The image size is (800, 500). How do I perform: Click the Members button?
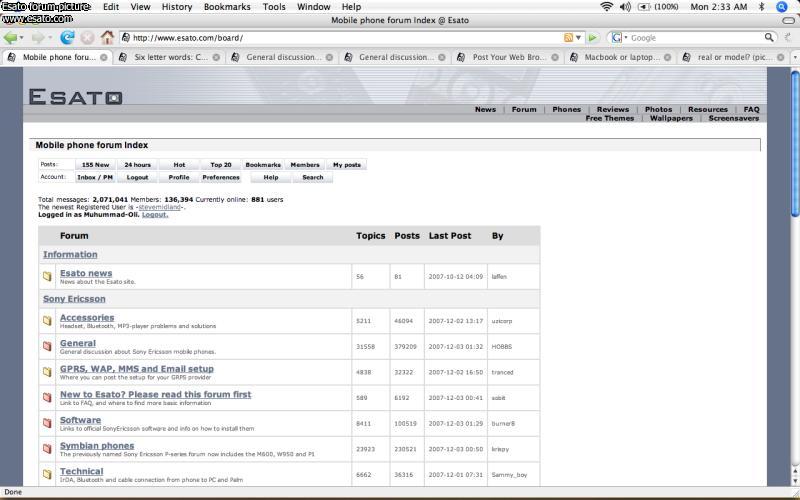(305, 165)
